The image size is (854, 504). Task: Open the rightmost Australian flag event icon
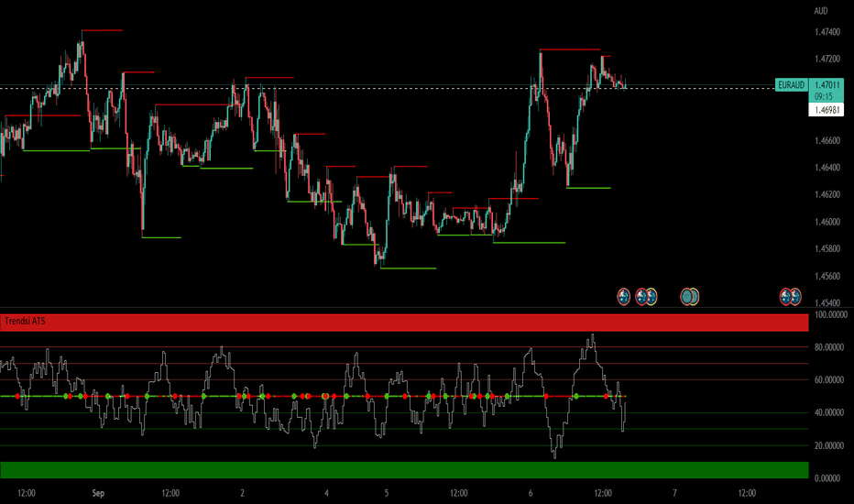(797, 296)
